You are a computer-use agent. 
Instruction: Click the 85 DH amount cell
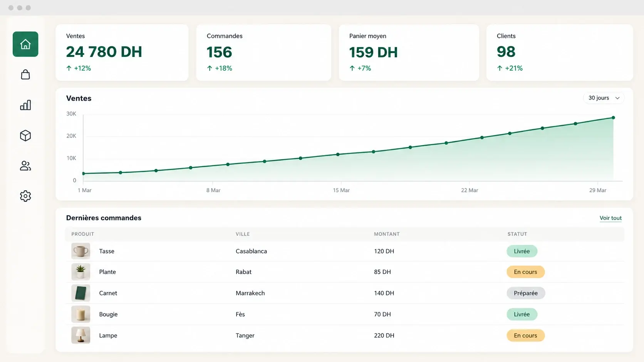click(382, 272)
